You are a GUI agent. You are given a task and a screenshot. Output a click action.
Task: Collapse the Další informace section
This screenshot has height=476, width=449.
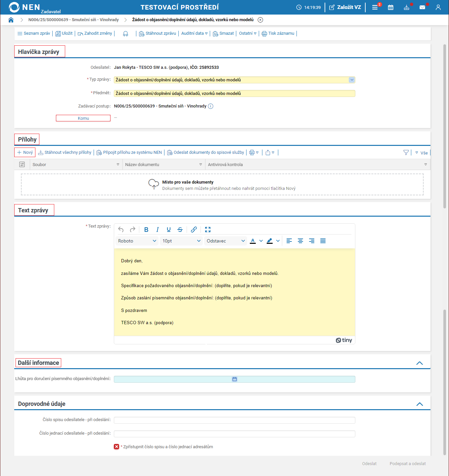pos(420,363)
